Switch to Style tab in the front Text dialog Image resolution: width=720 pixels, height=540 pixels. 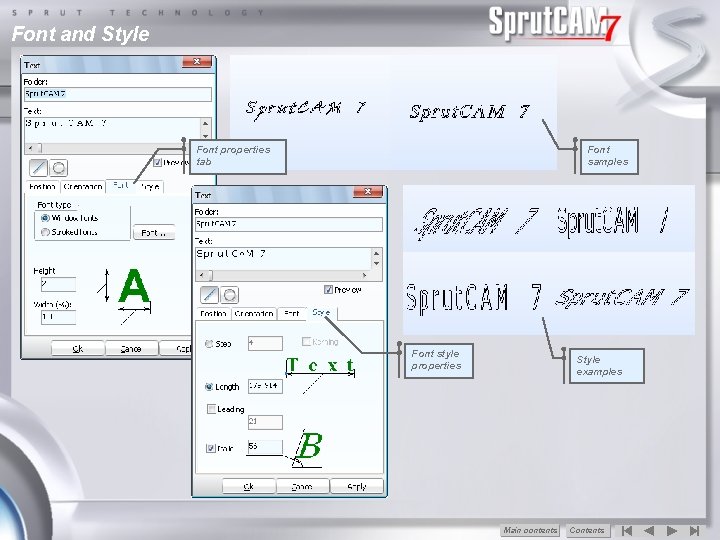321,312
